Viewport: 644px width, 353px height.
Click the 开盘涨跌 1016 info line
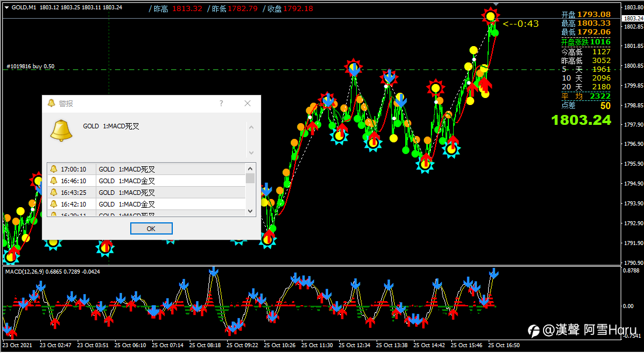point(586,42)
